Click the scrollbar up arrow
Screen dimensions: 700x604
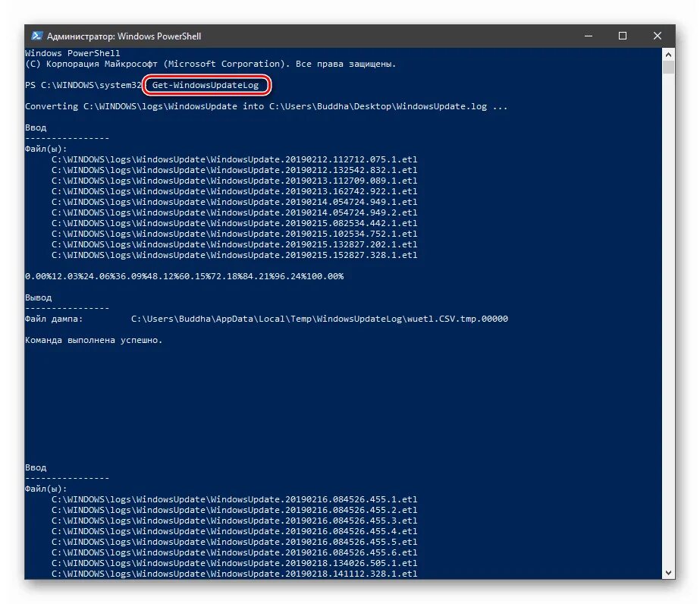[x=668, y=55]
